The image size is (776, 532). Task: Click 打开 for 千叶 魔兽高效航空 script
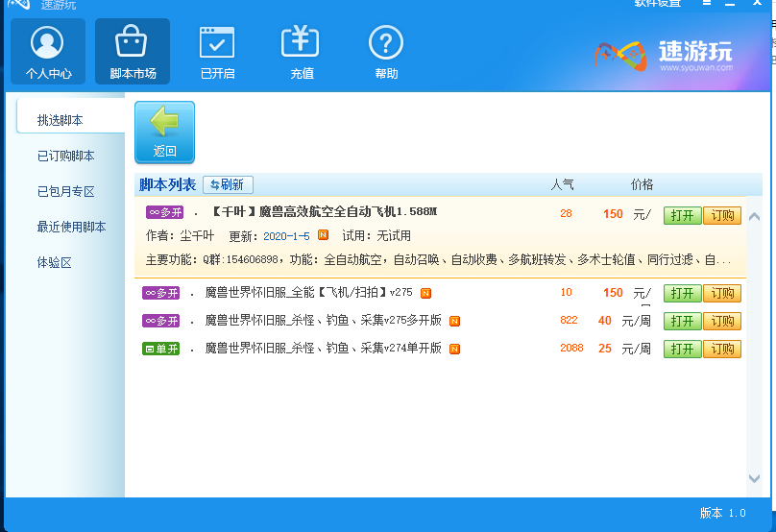(x=683, y=216)
